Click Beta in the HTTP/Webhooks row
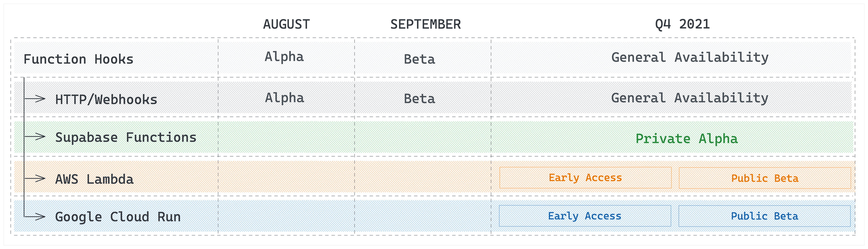 coord(419,99)
